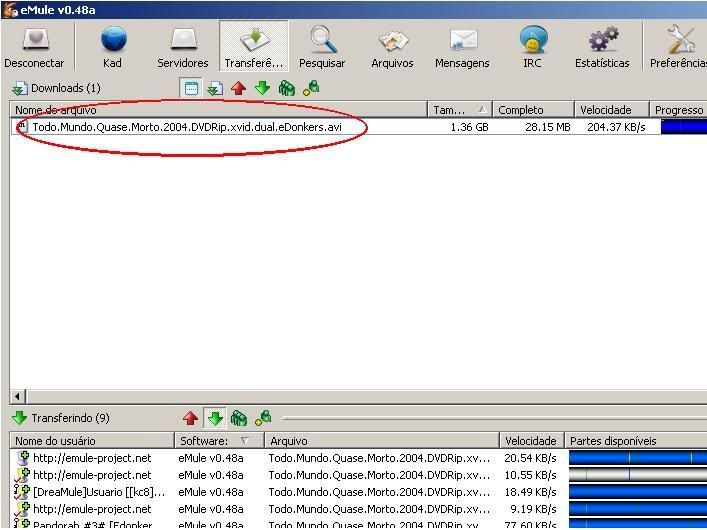Viewport: 707px width, 530px height.
Task: Click known clients icon in Transferindo toolbar
Action: click(263, 418)
